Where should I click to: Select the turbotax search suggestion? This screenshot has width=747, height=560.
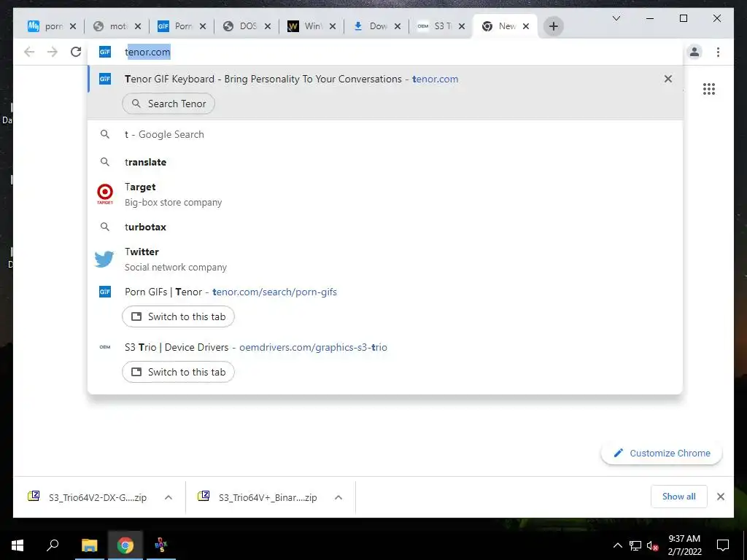[385, 227]
